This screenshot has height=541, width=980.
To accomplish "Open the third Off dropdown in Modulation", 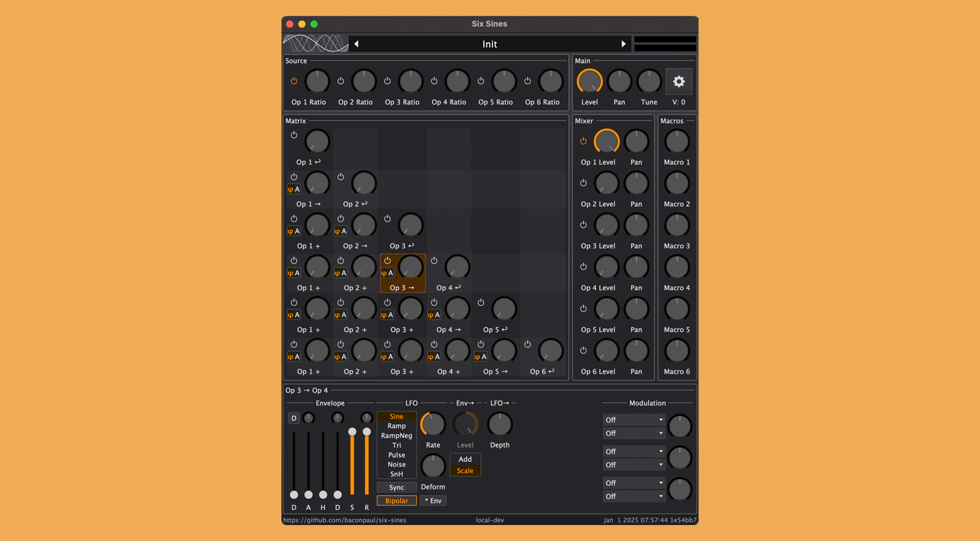I will pos(634,452).
